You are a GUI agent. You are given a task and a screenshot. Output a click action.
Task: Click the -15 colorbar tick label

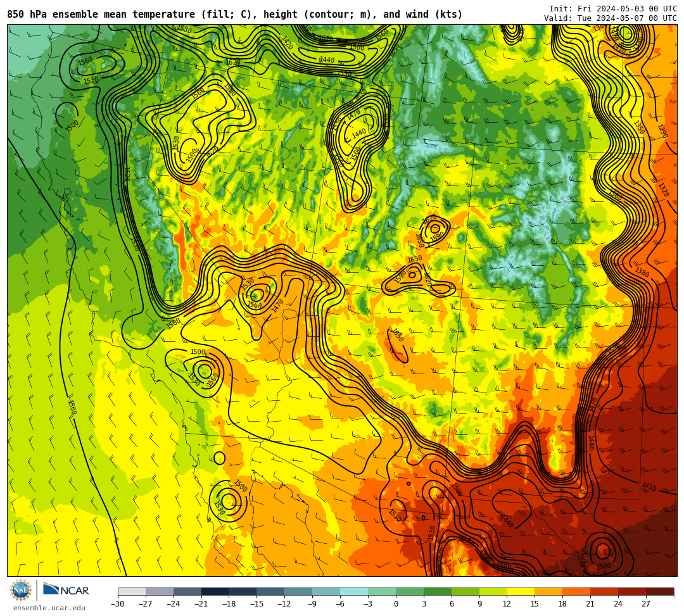[257, 604]
